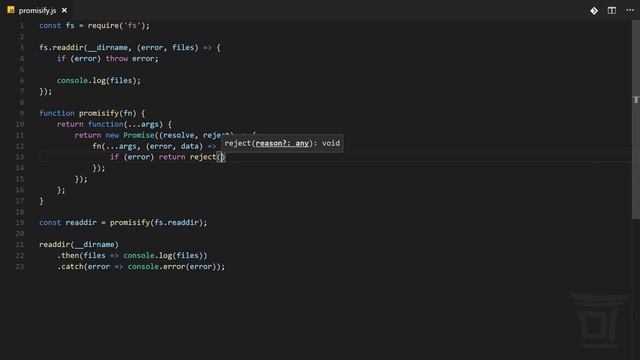Click "reason?: any" parameter in tooltip
This screenshot has height=360, width=640.
click(x=282, y=143)
